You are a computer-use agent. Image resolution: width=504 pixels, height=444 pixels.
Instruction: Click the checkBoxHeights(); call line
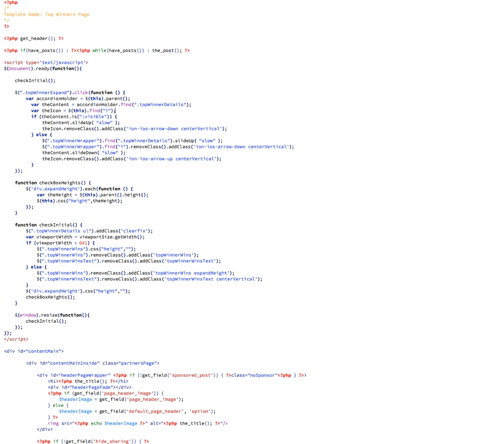pyautogui.click(x=51, y=297)
